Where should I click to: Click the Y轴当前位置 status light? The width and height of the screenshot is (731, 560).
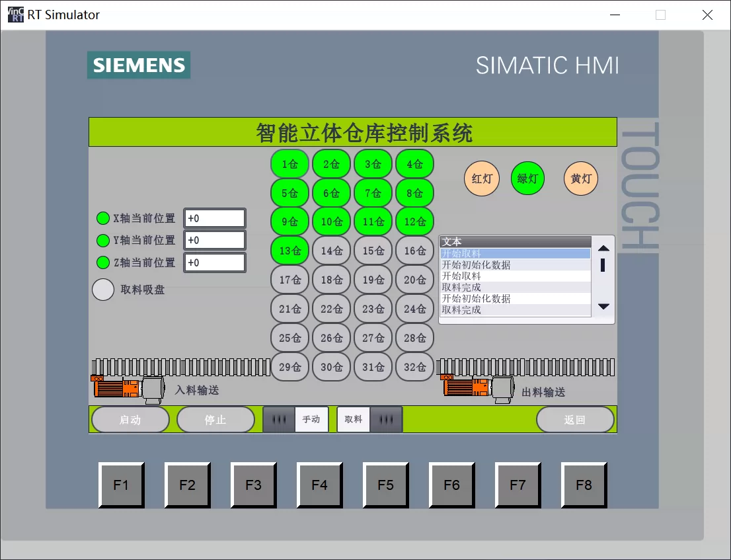[x=102, y=240]
